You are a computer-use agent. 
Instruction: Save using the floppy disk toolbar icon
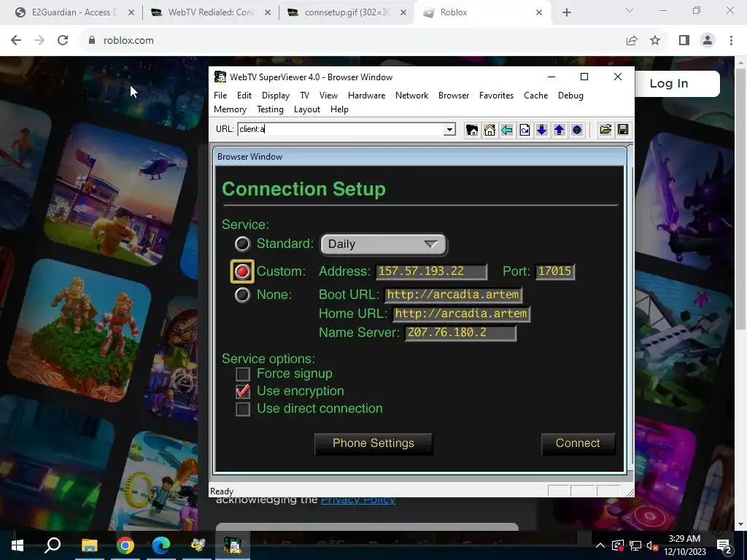click(623, 130)
